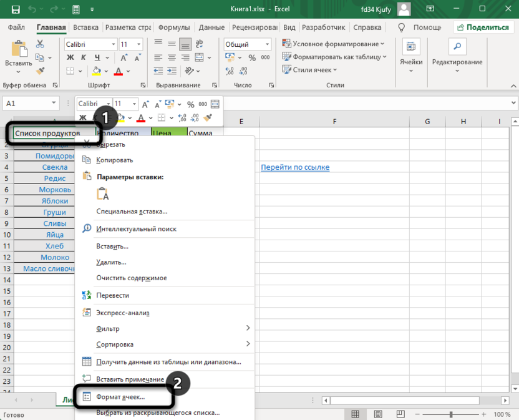The height and width of the screenshot is (420, 519).
Task: Click the Save icon in the title bar
Action: [x=16, y=10]
